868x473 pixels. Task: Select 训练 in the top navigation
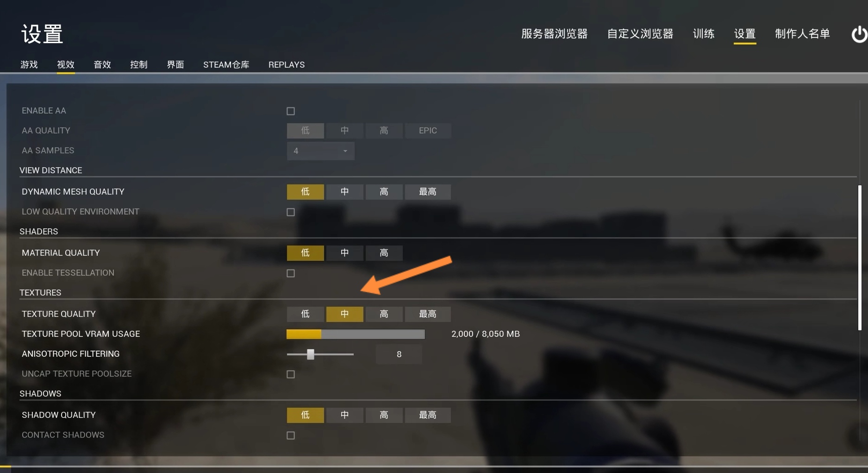(x=704, y=34)
